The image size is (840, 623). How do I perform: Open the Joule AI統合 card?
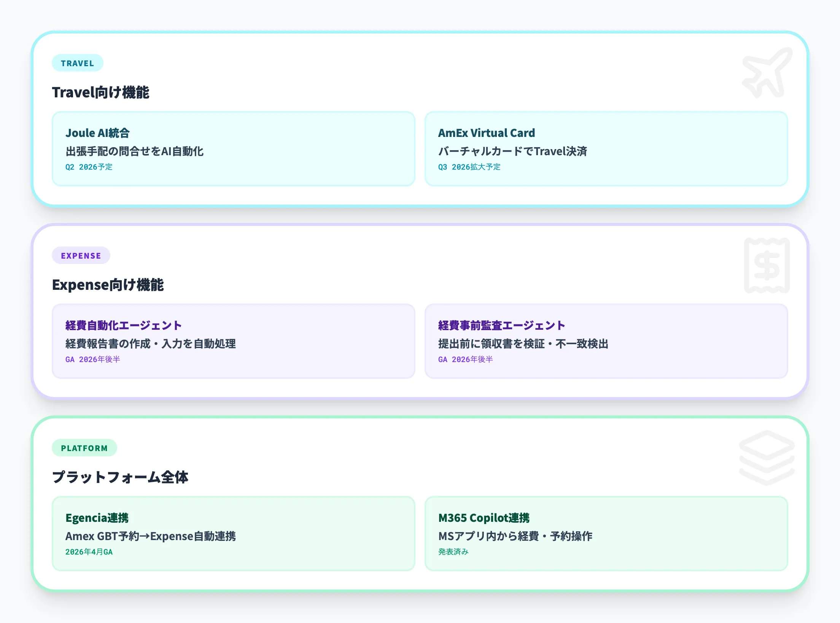234,148
